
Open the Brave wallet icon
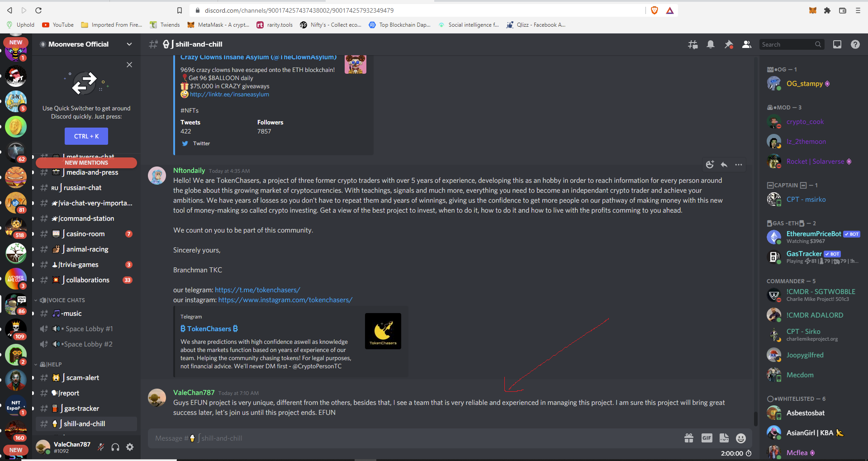coord(843,10)
